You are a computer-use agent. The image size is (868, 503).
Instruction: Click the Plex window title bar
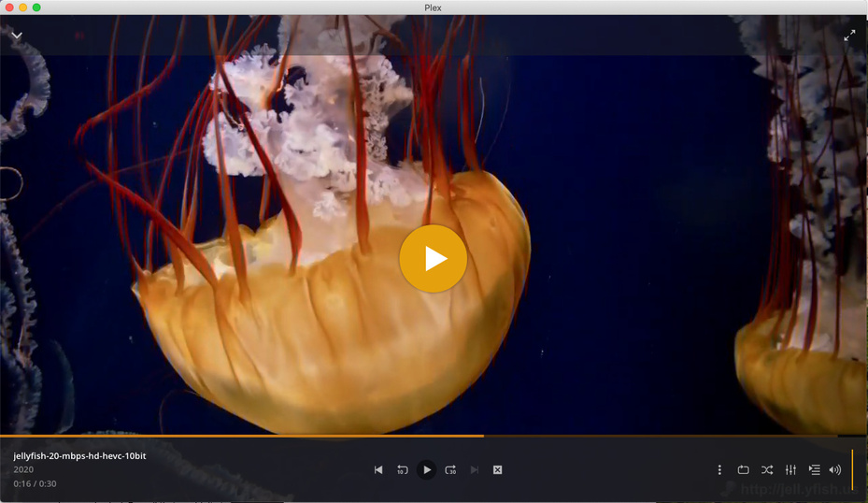(434, 7)
